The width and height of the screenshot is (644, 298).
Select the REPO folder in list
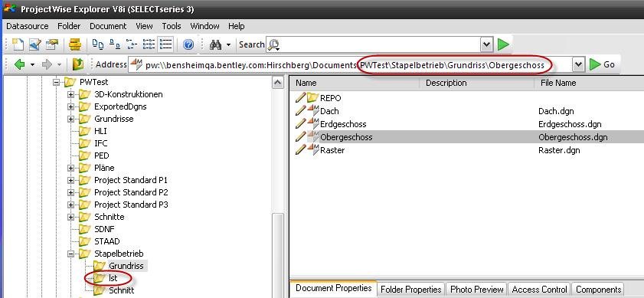[x=330, y=98]
